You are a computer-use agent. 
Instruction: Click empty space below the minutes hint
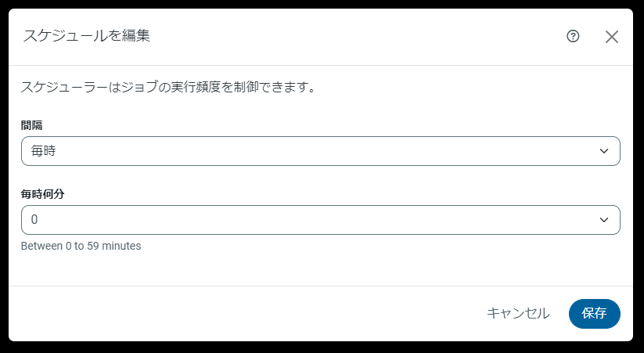(x=313, y=268)
